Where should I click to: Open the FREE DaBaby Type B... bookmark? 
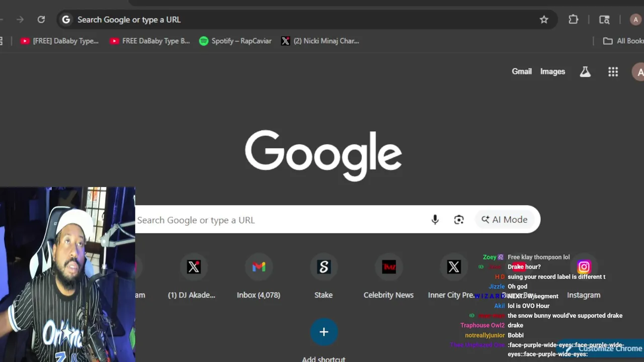tap(150, 41)
